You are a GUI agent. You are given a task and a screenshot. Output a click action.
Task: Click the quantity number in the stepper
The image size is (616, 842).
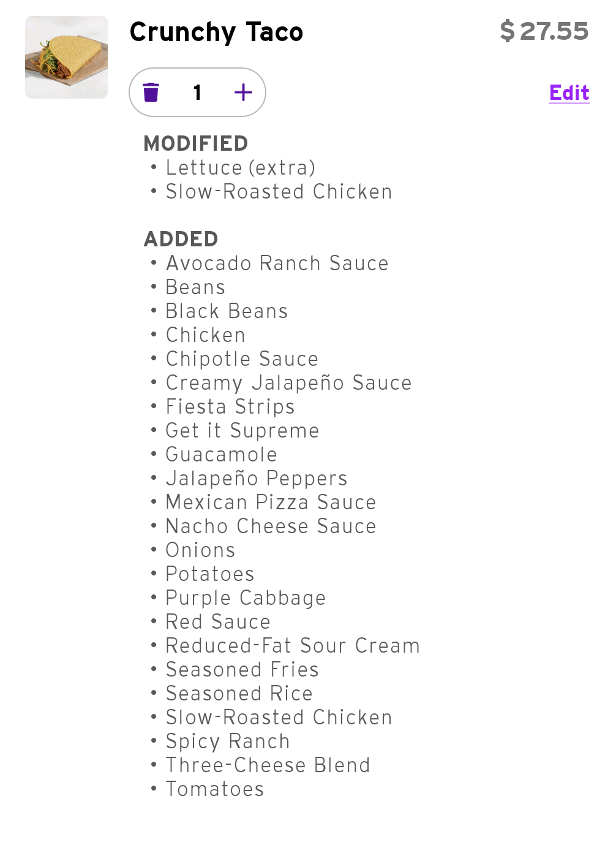click(197, 93)
